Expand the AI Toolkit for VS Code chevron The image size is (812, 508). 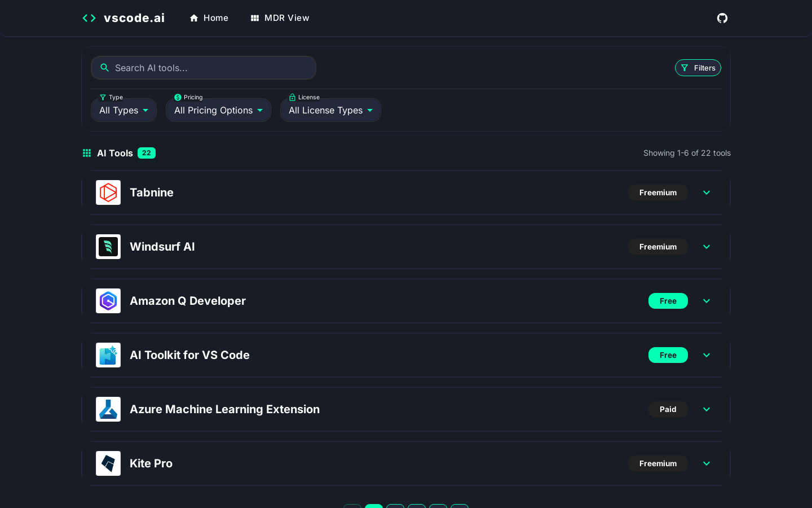[707, 355]
